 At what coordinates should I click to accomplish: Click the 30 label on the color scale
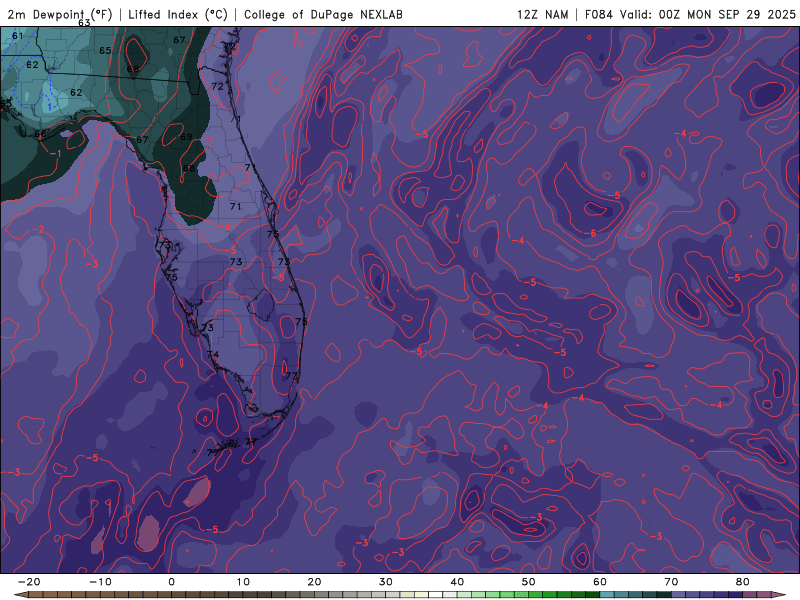point(386,582)
